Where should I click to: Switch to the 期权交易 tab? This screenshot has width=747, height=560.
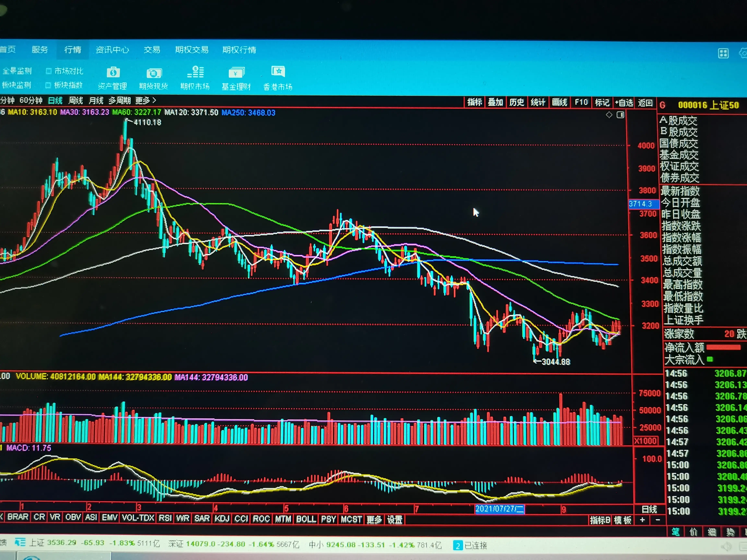[191, 50]
